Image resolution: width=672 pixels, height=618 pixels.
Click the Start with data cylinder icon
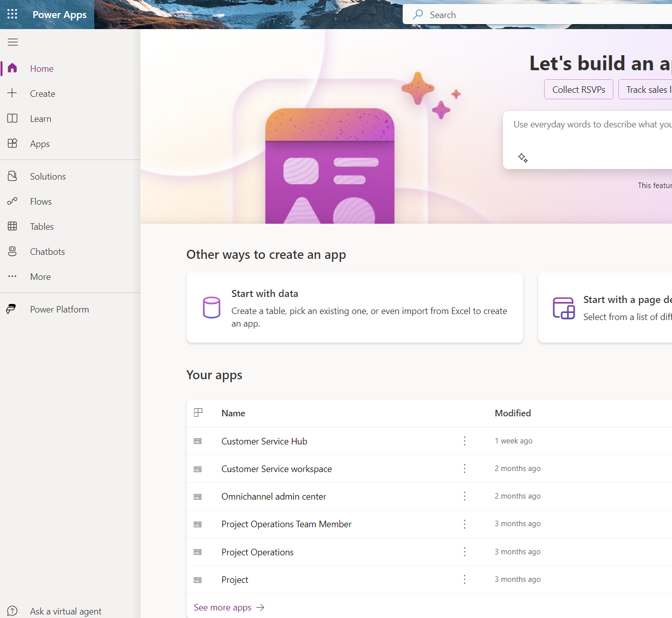[212, 307]
